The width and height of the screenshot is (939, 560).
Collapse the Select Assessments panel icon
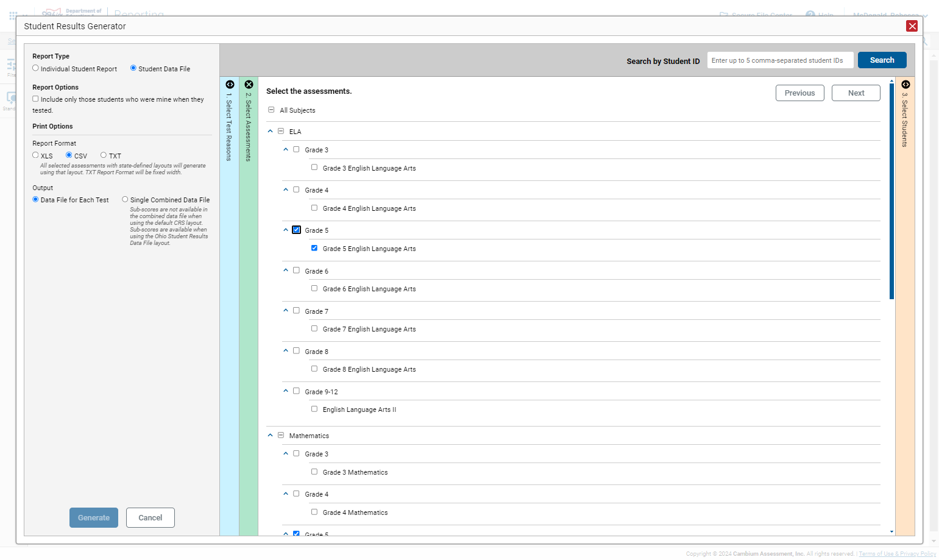[249, 85]
